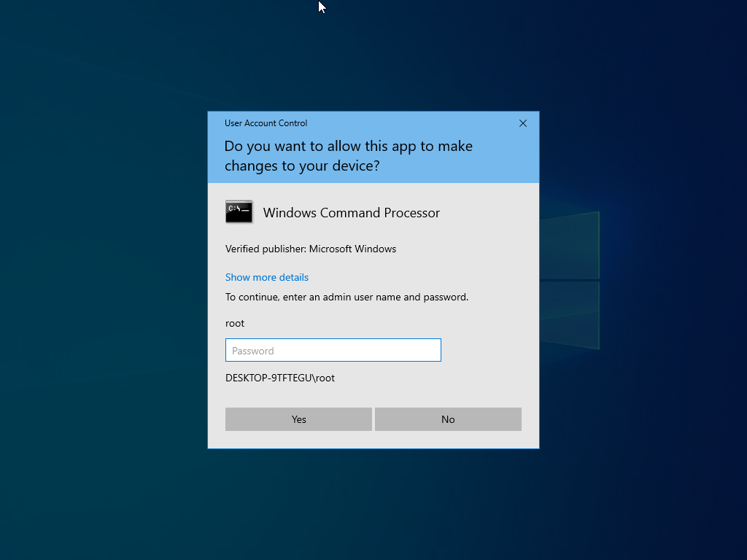Reveal more details about the publisher

pyautogui.click(x=266, y=277)
